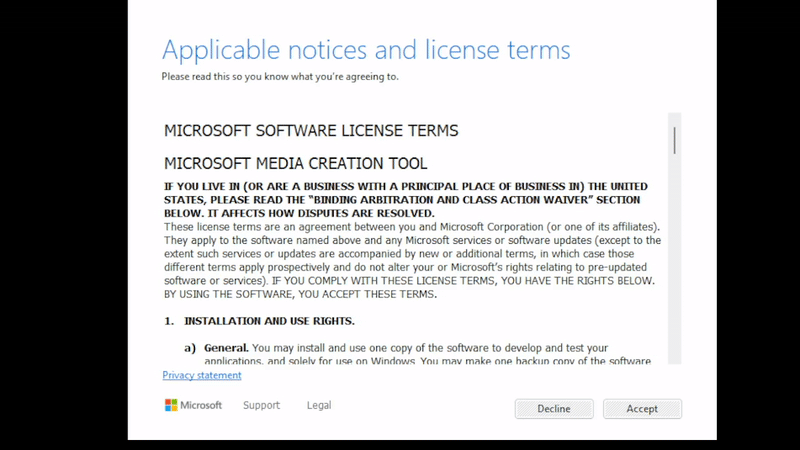Click the empty scrollbar track below thumb
Image resolution: width=800 pixels, height=450 pixels.
coord(674,260)
